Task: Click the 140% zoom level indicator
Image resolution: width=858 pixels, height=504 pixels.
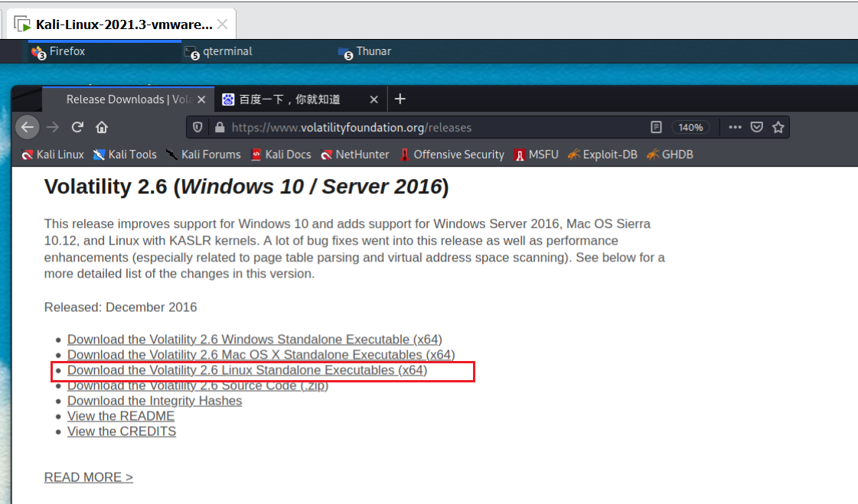Action: (x=690, y=128)
